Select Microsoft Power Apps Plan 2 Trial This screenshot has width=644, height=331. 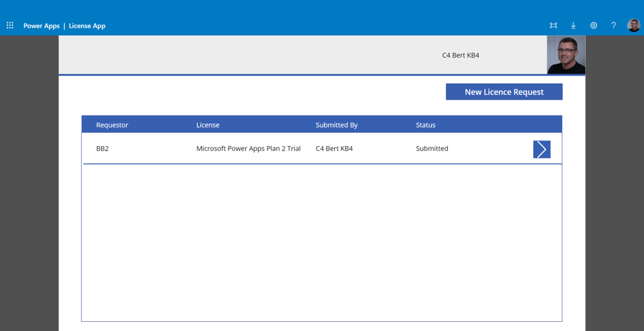248,149
